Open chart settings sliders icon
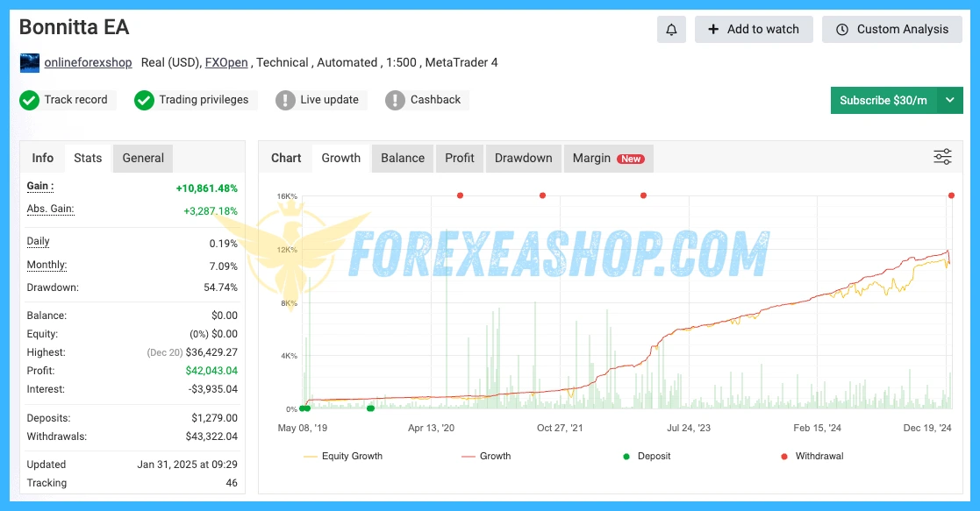Image resolution: width=980 pixels, height=511 pixels. click(x=942, y=157)
